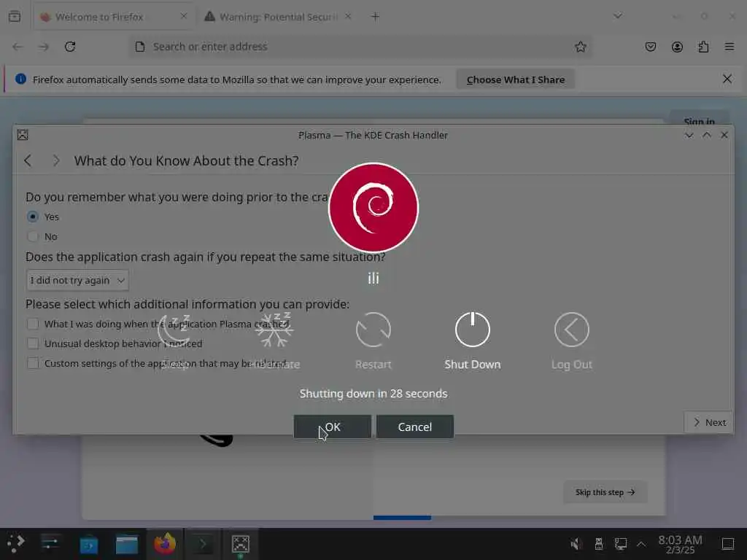
Task: Open System Settings from the taskbar
Action: pyautogui.click(x=50, y=544)
